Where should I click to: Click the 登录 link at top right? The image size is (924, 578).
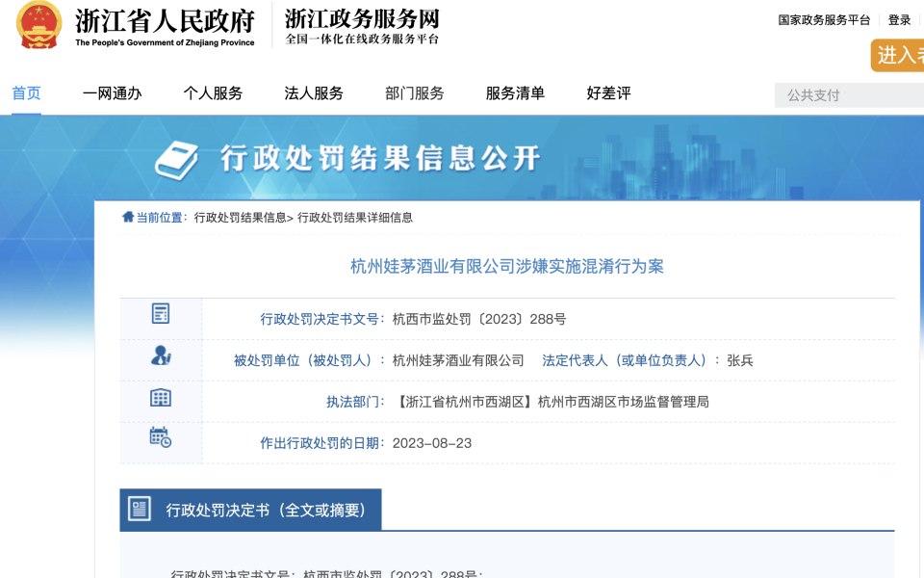(x=898, y=18)
